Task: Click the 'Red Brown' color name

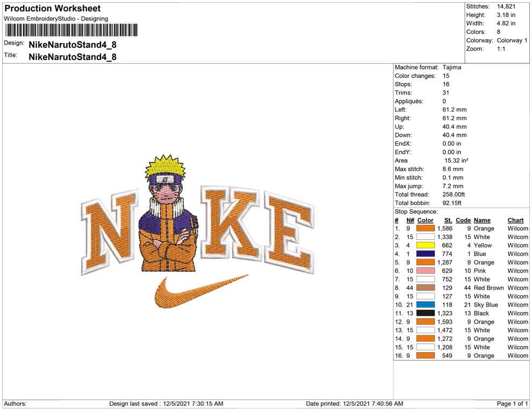Action: tap(489, 288)
